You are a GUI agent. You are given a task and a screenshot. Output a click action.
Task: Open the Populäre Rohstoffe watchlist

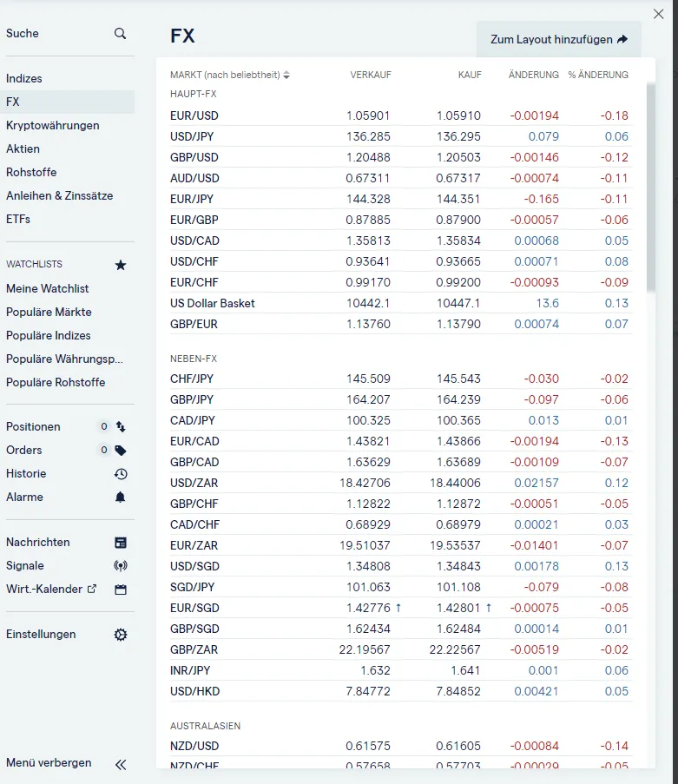coord(54,382)
